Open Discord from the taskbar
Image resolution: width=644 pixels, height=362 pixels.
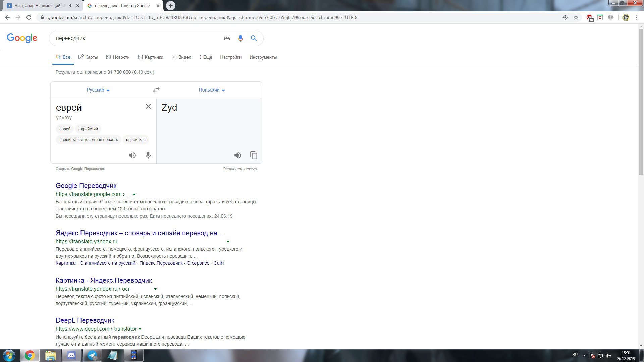[x=71, y=355]
